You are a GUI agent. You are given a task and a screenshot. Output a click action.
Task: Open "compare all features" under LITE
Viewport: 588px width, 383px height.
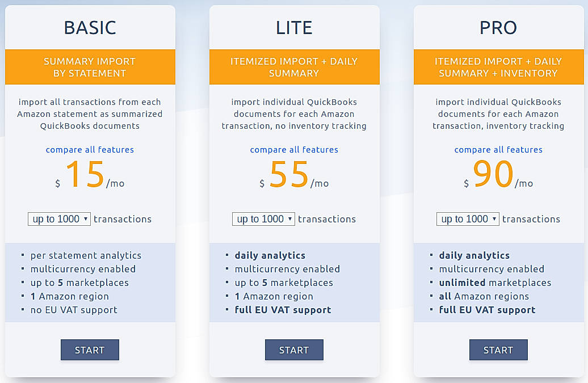coord(294,149)
